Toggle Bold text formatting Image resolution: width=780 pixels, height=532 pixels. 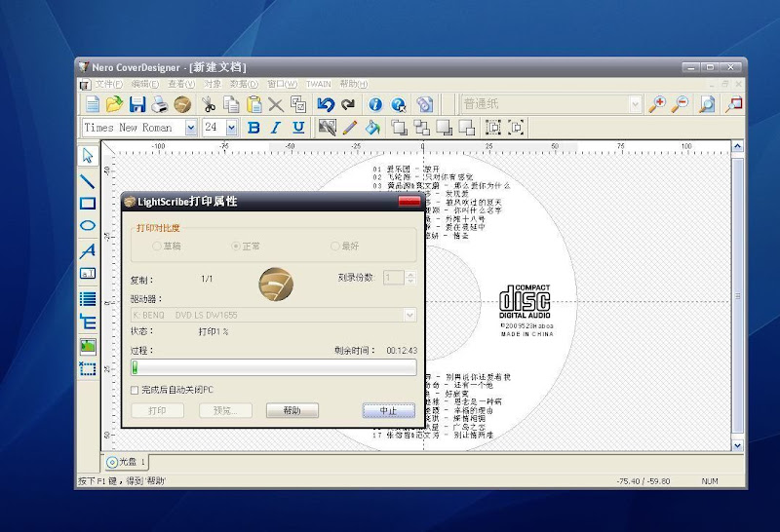point(254,128)
